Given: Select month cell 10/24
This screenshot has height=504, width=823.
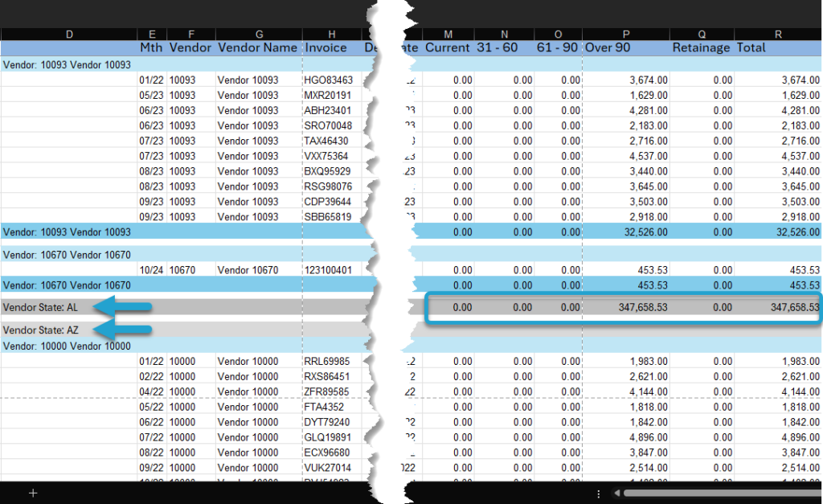Looking at the screenshot, I should pos(152,270).
